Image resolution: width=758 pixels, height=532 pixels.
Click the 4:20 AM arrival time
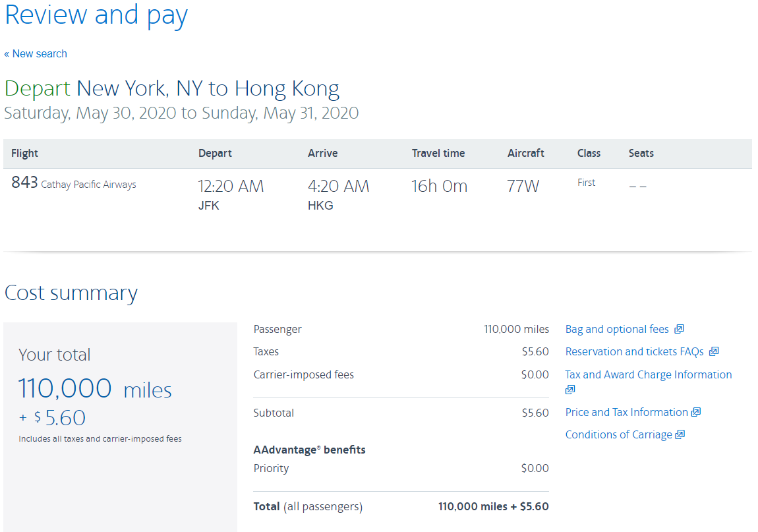(338, 186)
